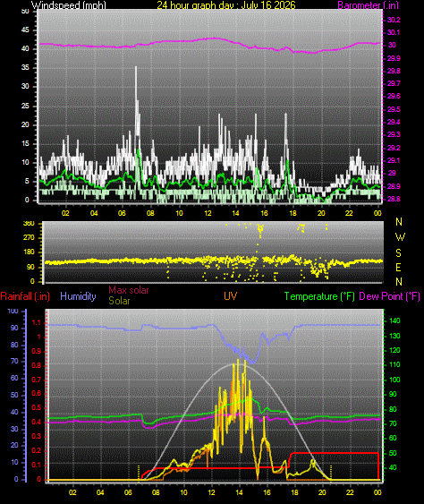
Task: Click the W compass label on direction chart
Action: [400, 237]
